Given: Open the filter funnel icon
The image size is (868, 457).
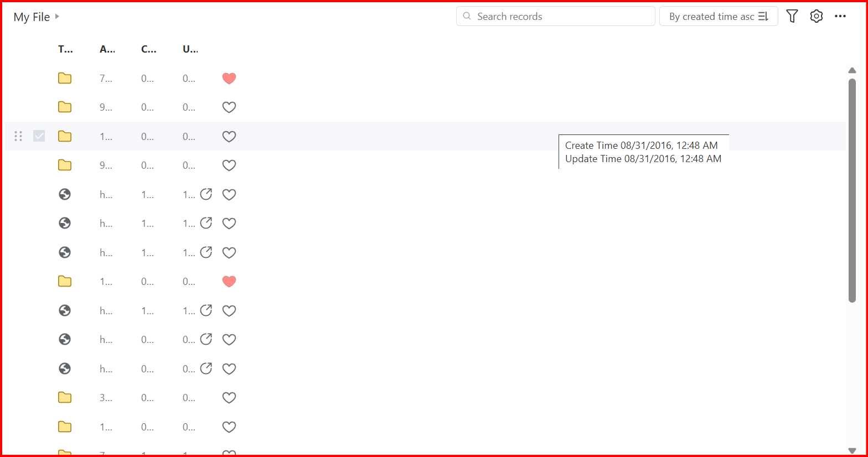Looking at the screenshot, I should click(x=792, y=17).
